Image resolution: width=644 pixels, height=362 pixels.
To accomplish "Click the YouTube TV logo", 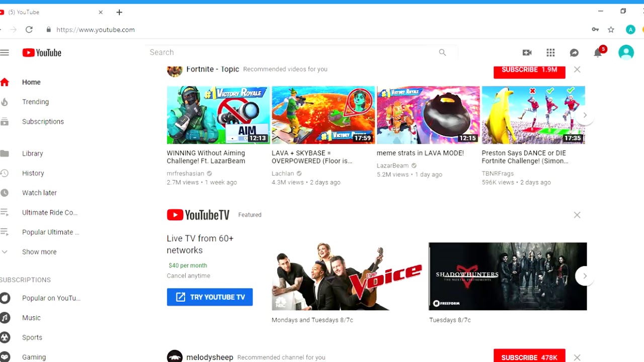I will [198, 215].
